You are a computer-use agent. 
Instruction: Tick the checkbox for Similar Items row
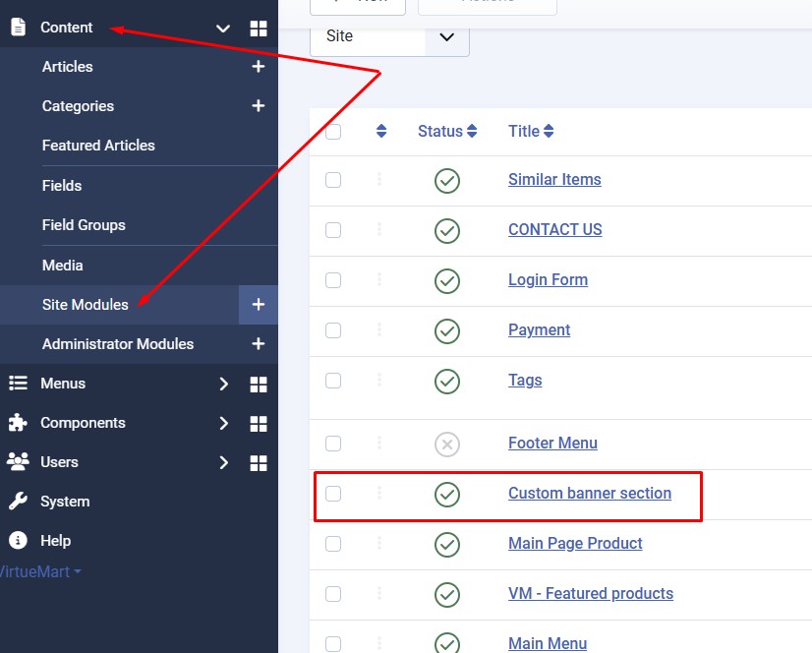(x=333, y=180)
